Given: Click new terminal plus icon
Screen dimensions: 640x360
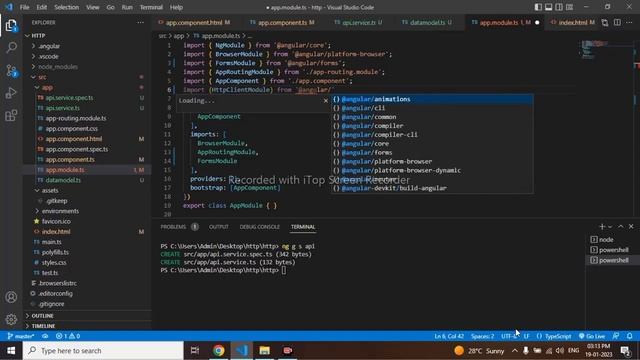Looking at the screenshot, I should pyautogui.click(x=602, y=227).
